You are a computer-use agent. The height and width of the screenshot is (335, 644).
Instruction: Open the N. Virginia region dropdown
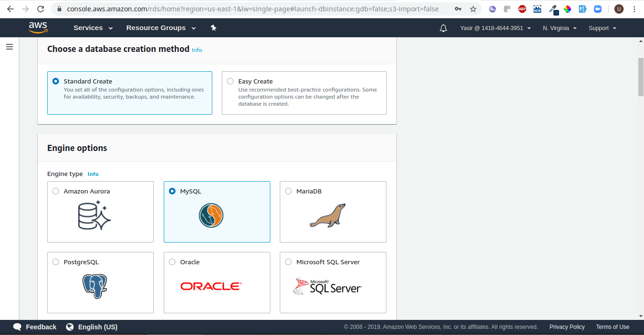(x=560, y=28)
